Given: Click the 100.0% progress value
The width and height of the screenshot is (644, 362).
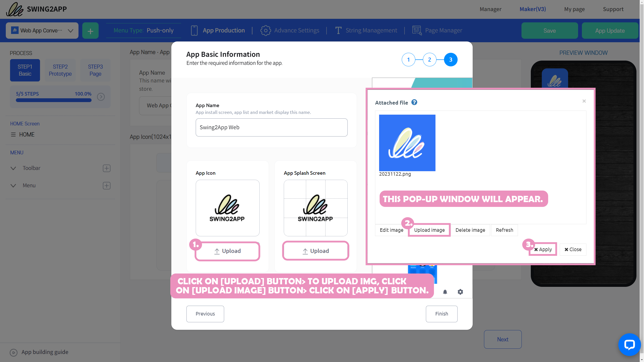Looking at the screenshot, I should 83,94.
